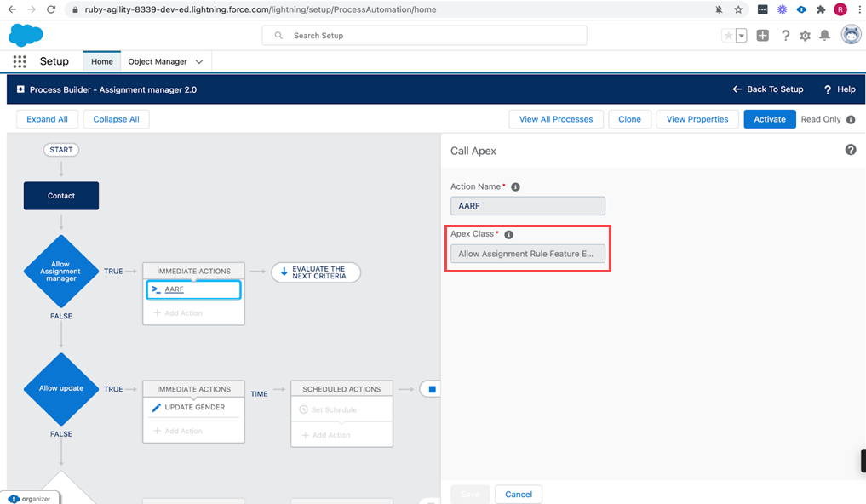Select the Allow update criteria diamond

61,388
